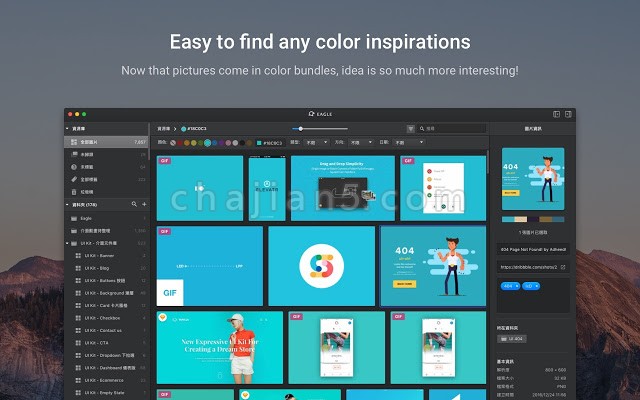Pick the selected cyan color swatch

click(207, 143)
